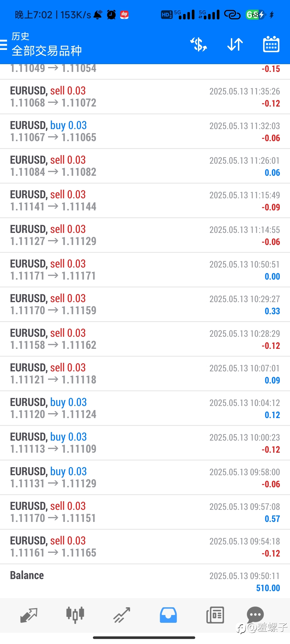Tap the trade closed at 09:58:00
The image size is (290, 644).
coord(145,478)
